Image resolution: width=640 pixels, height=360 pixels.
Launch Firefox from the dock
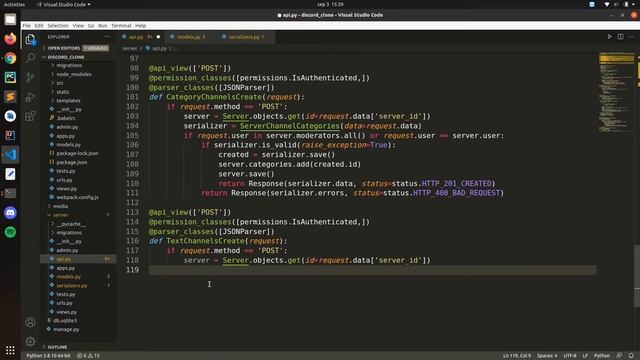10,39
